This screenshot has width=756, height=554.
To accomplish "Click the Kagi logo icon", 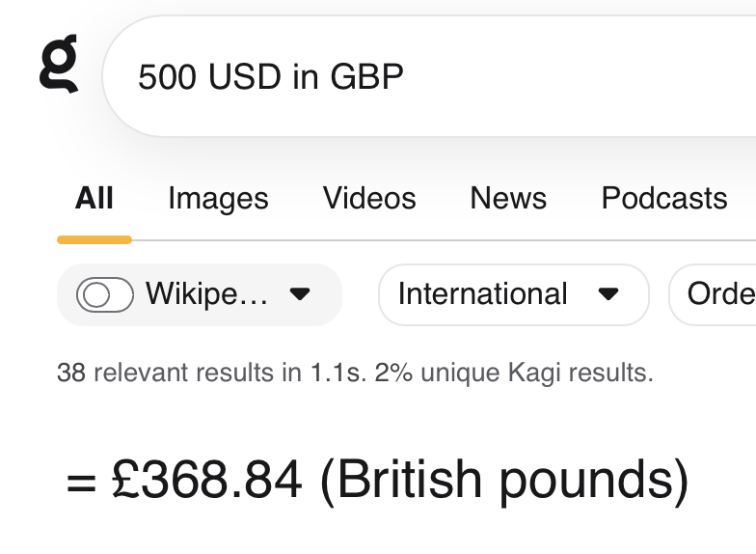I will coord(58,66).
